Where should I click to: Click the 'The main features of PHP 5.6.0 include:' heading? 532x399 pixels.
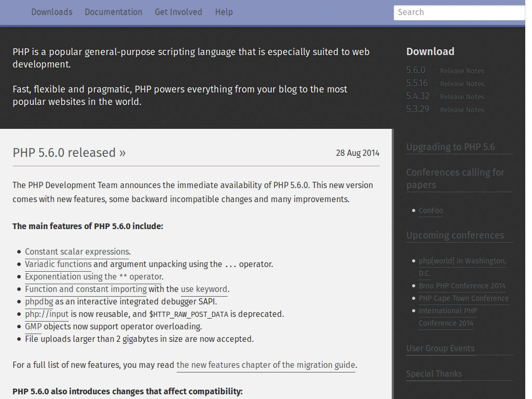(88, 227)
